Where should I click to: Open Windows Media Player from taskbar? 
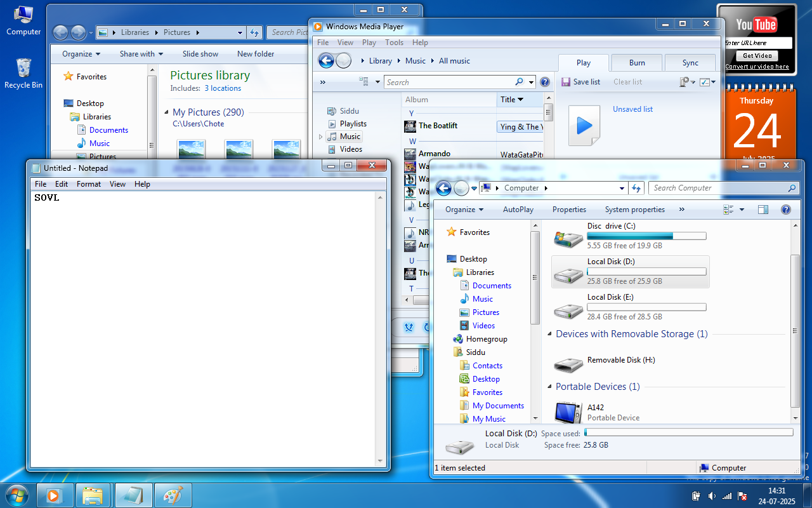[x=55, y=495]
